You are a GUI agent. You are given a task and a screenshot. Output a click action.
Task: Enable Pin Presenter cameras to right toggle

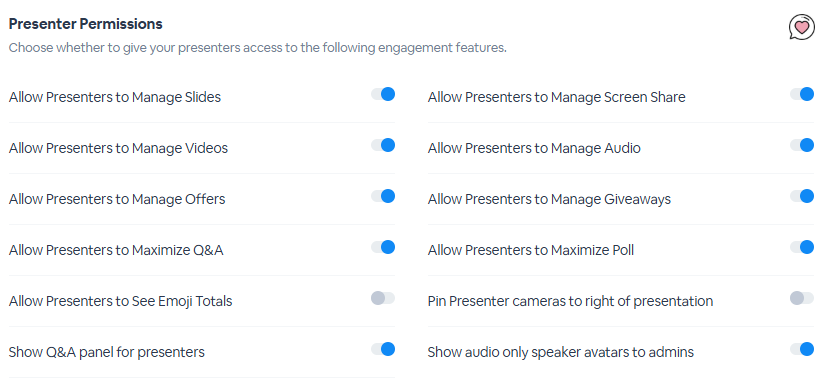click(802, 298)
